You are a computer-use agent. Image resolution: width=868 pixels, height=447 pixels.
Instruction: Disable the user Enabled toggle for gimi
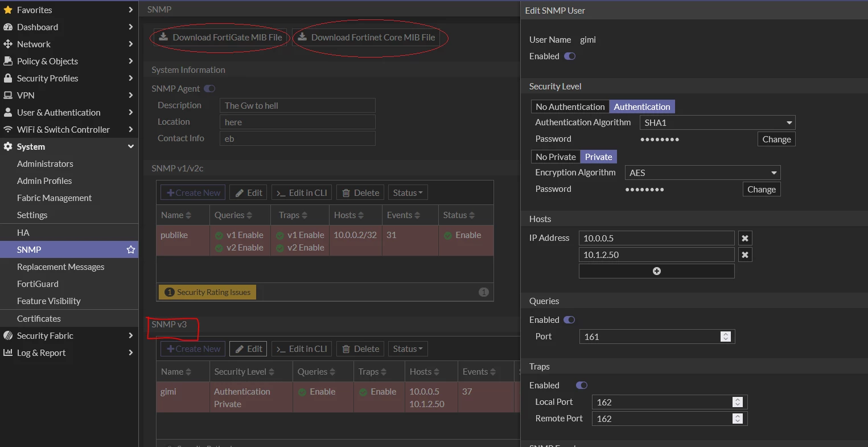tap(570, 56)
